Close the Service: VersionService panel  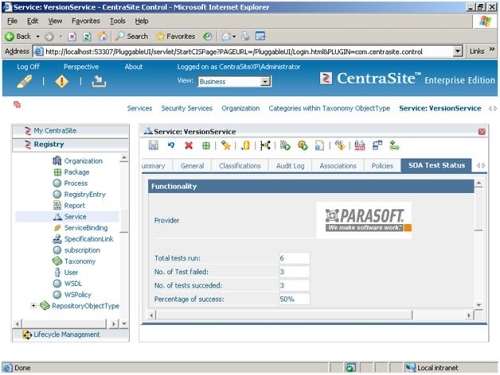482,132
